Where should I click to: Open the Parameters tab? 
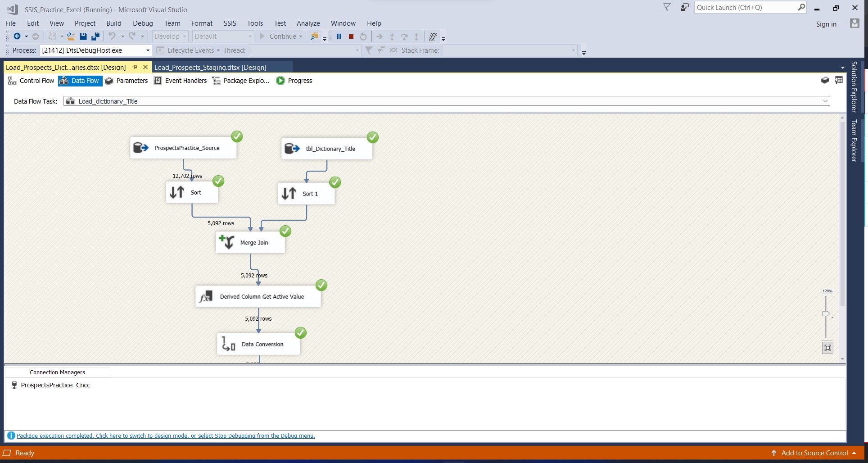127,81
